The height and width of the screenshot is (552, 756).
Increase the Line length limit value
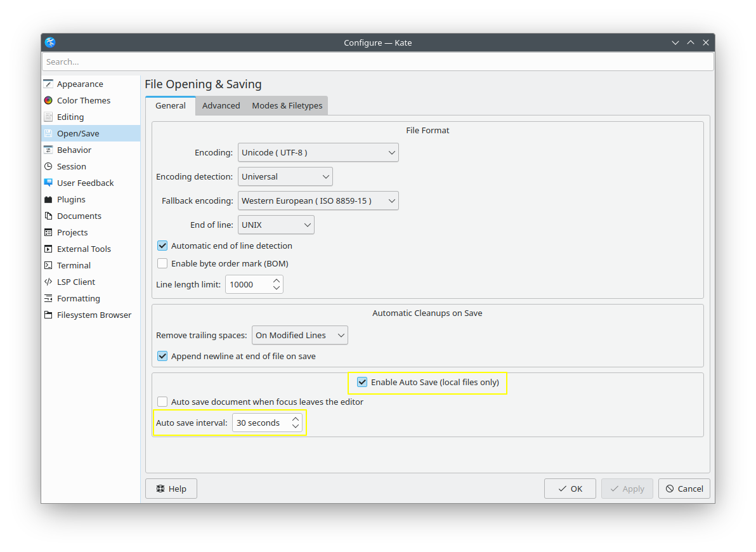point(277,280)
